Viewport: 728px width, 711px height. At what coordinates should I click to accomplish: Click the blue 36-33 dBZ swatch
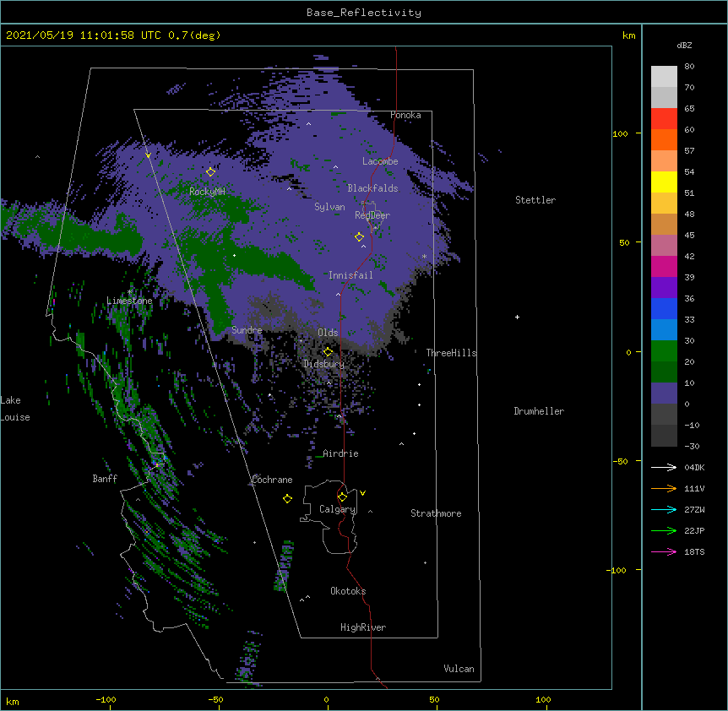664,308
